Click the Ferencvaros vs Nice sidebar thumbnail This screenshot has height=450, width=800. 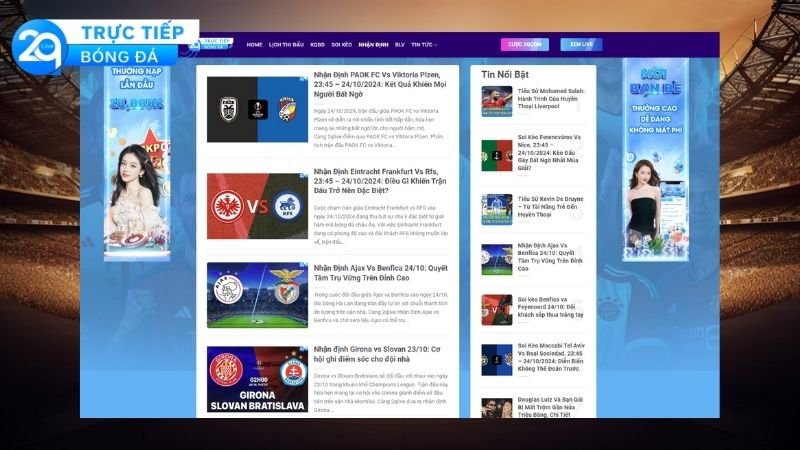(x=496, y=155)
